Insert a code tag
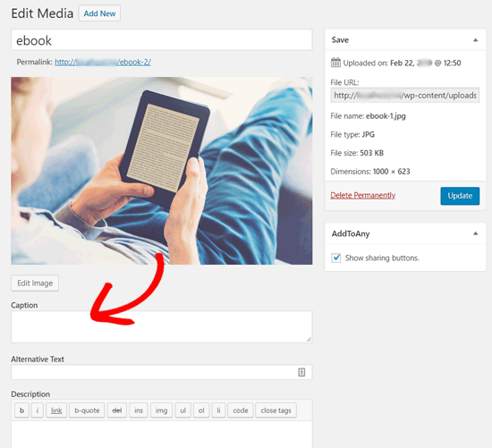 241,410
